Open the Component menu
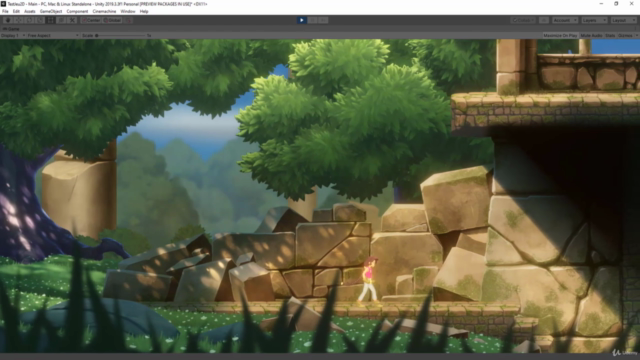Viewport: 640px width, 360px height. pyautogui.click(x=77, y=11)
